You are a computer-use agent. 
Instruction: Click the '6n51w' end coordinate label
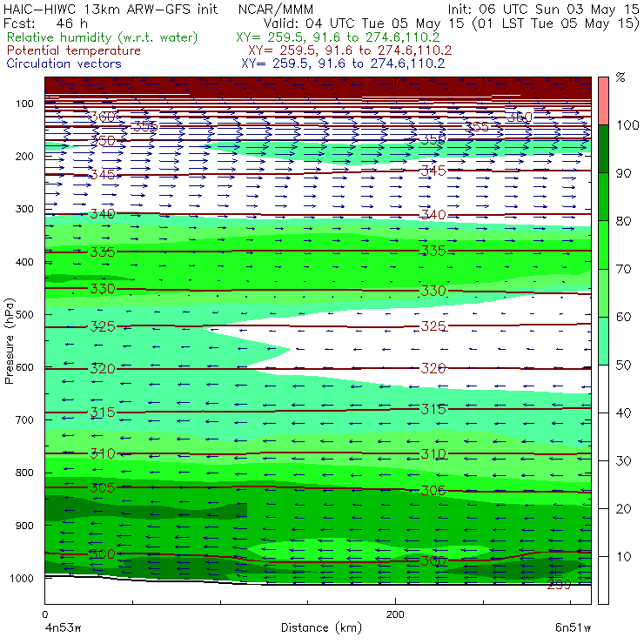(x=573, y=628)
